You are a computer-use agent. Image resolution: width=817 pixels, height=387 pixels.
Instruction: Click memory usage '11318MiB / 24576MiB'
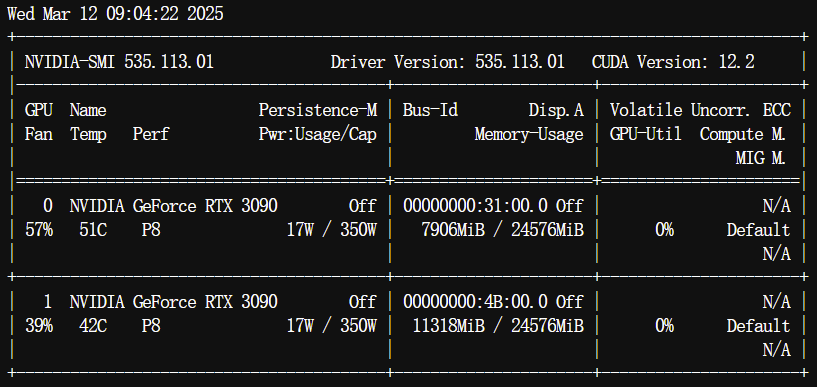(498, 327)
